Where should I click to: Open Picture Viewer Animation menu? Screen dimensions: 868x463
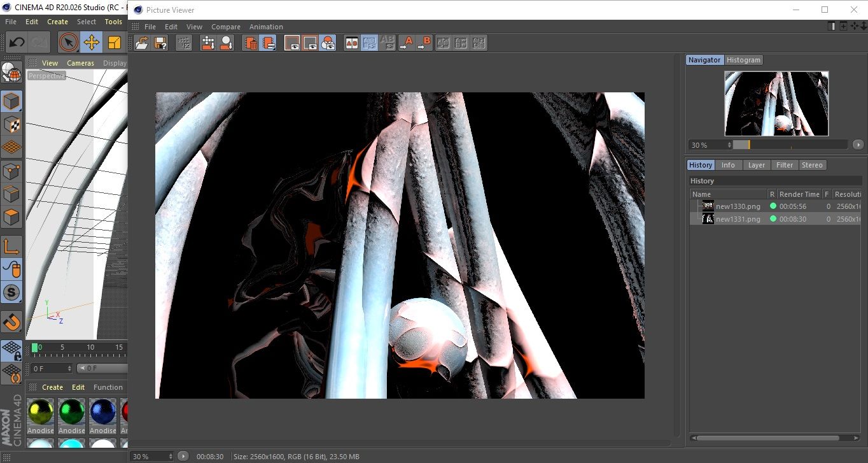266,27
